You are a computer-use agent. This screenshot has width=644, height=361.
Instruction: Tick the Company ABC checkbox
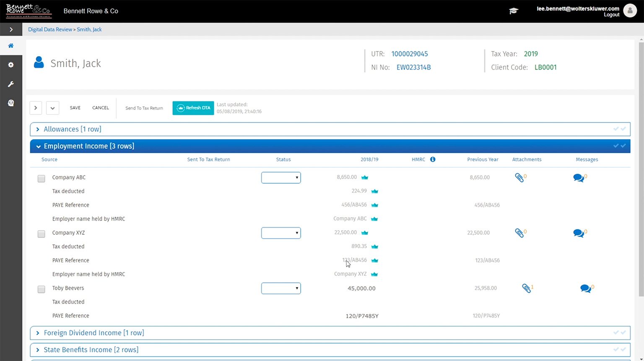tap(41, 179)
